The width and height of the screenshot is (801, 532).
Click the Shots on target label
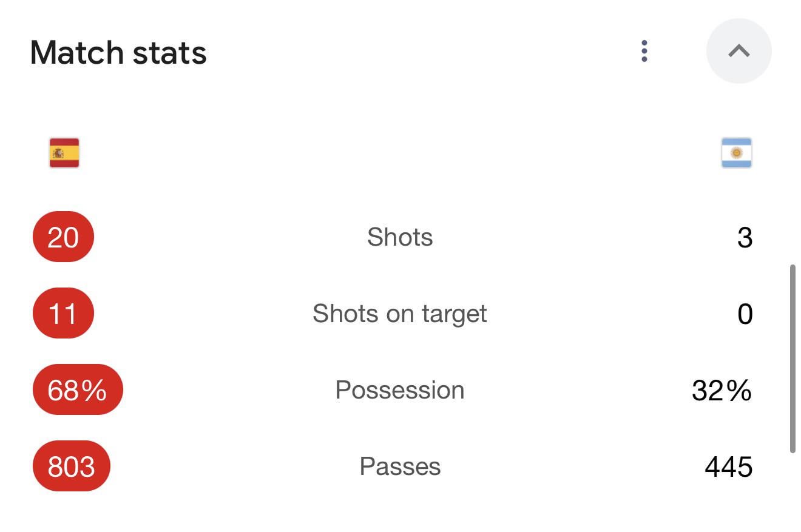[400, 314]
